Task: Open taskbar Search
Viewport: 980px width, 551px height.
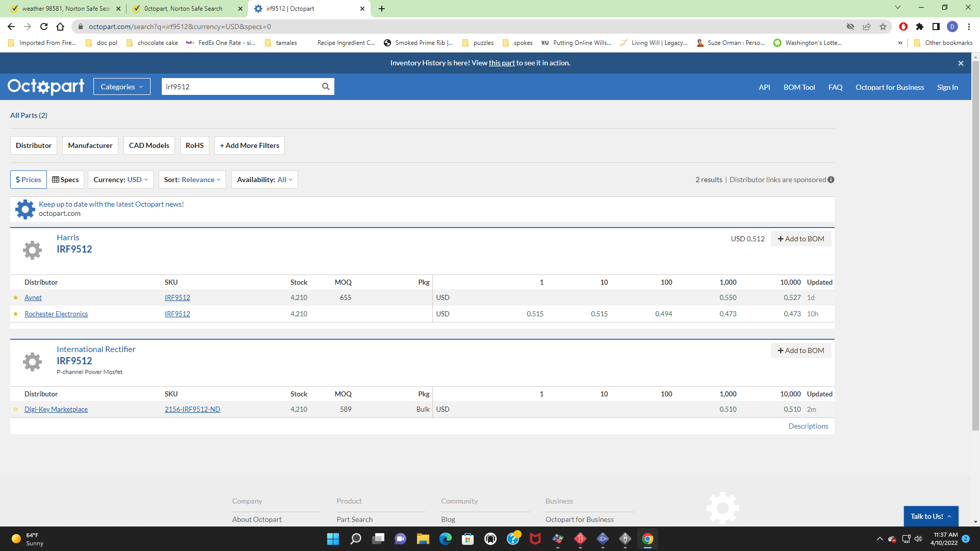Action: tap(356, 539)
